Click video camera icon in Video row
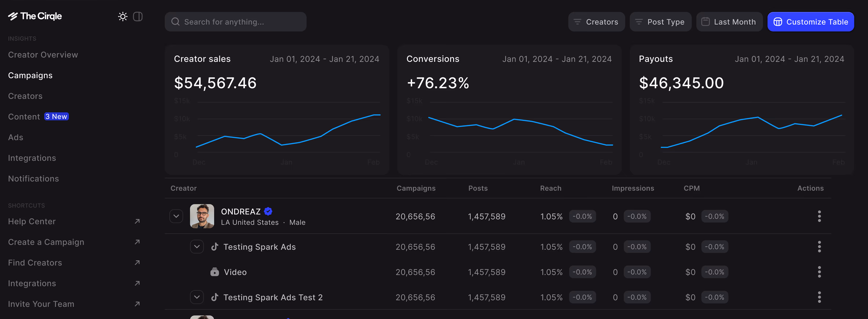Image resolution: width=868 pixels, height=319 pixels. tap(215, 272)
